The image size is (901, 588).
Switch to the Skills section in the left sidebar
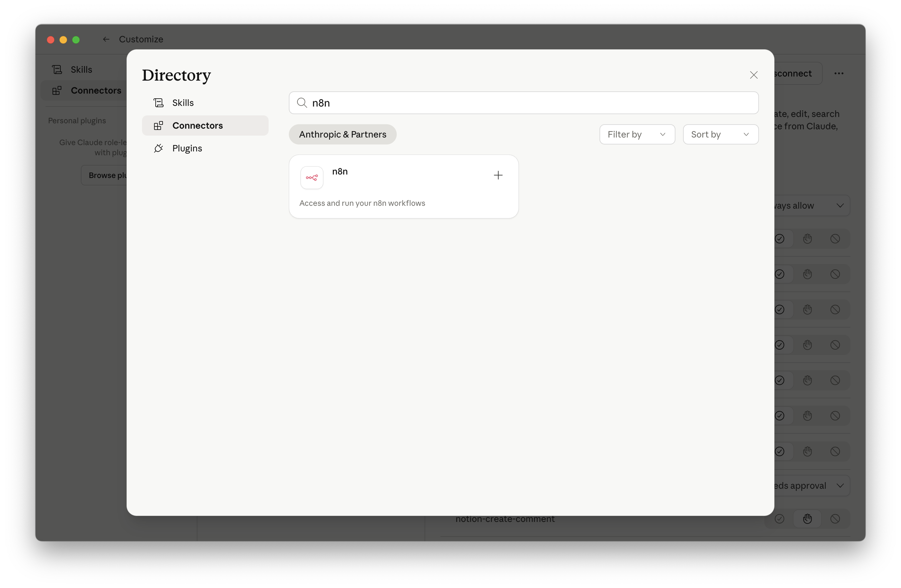tap(81, 69)
